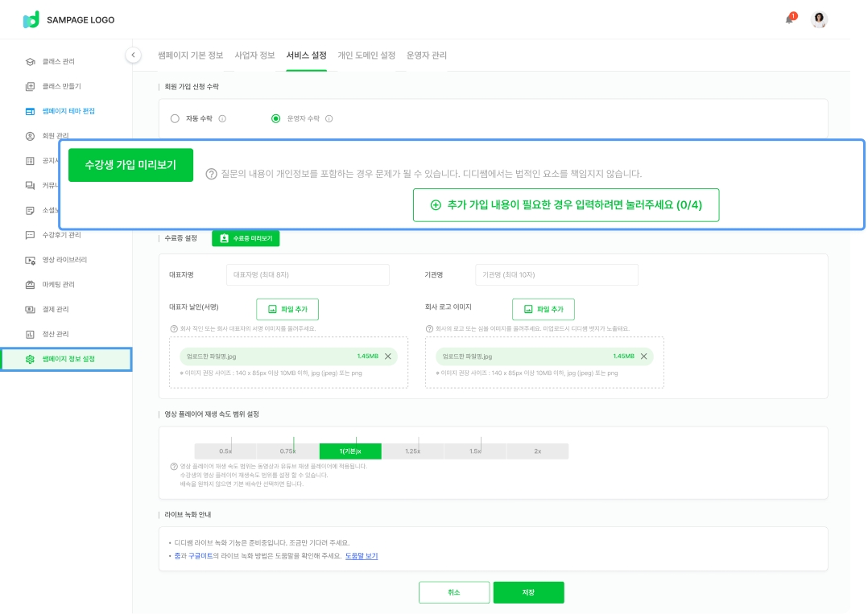The height and width of the screenshot is (614, 868).
Task: Remove the uploaded company logo file with X
Action: 643,356
